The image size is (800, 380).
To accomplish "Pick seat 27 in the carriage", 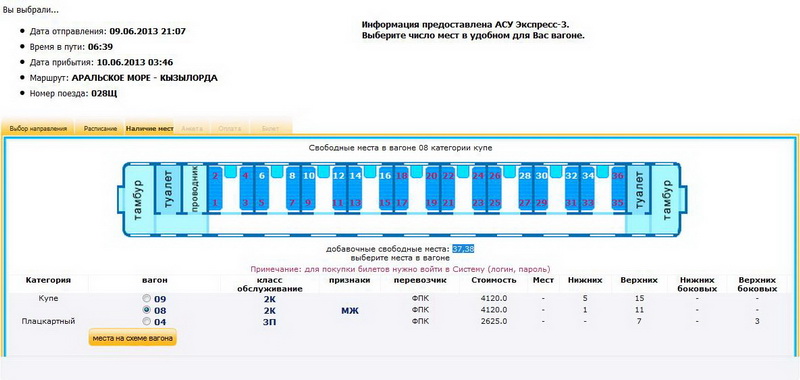I will pos(525,203).
